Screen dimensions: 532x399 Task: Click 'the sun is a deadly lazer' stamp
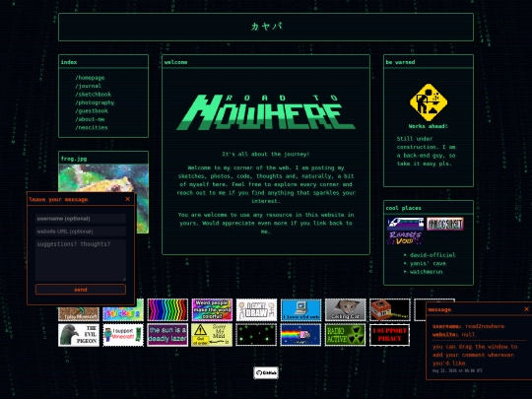click(x=167, y=335)
